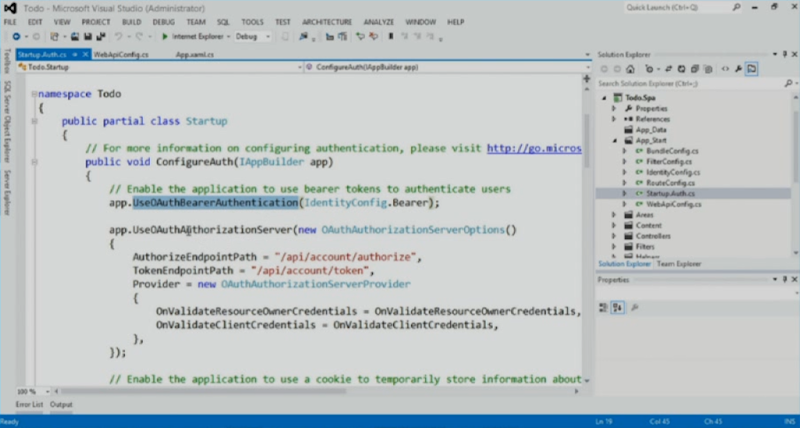The image size is (800, 428).
Task: Click the Undo arrow icon
Action: 118,37
